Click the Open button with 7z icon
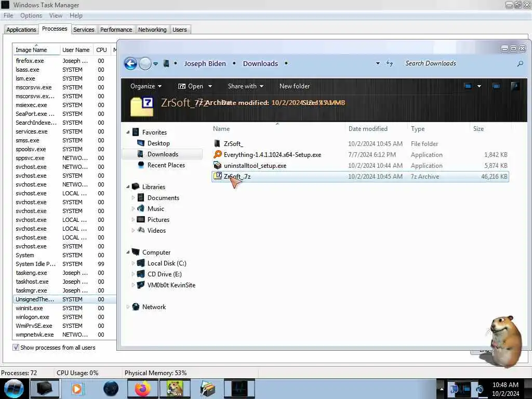 191,86
